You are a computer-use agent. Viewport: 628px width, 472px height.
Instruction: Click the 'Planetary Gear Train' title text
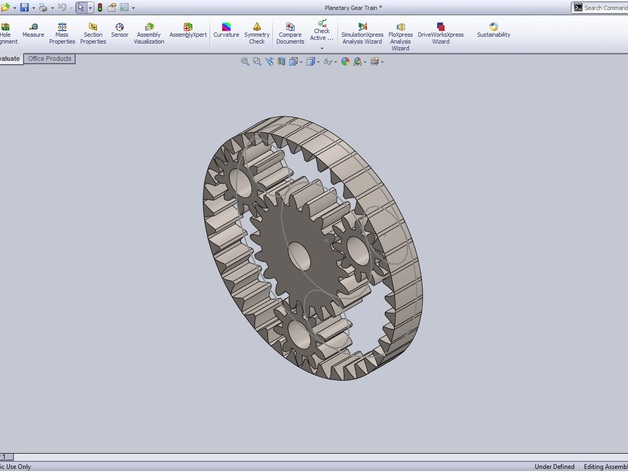click(x=351, y=8)
